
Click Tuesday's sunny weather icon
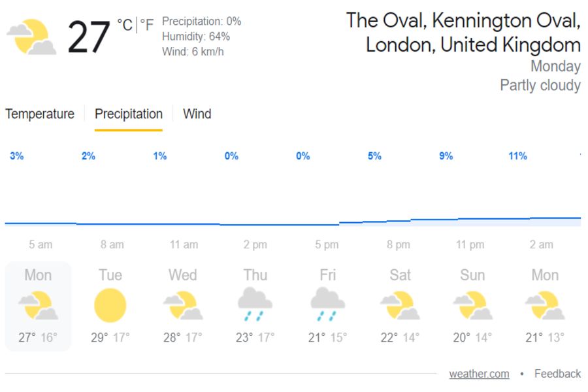click(110, 306)
